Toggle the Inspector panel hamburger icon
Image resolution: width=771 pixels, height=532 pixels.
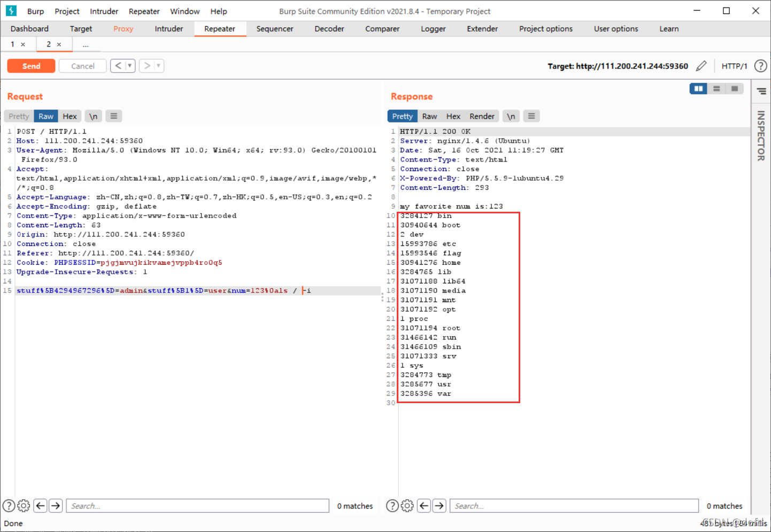(761, 91)
